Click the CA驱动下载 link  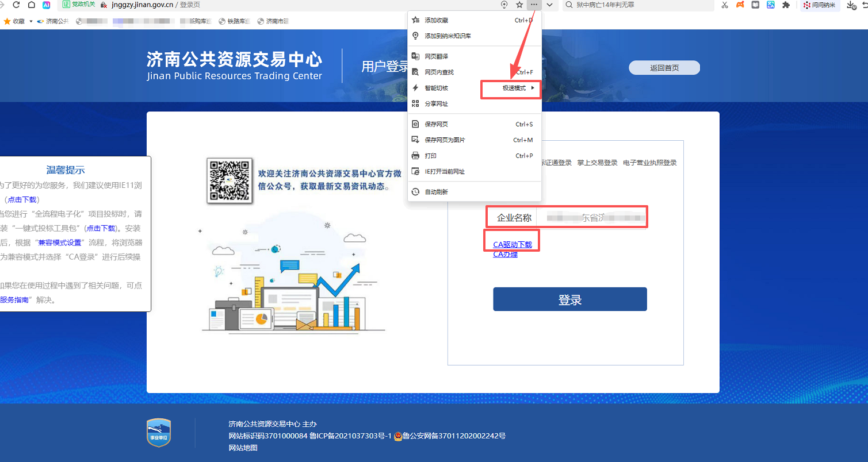pos(512,244)
